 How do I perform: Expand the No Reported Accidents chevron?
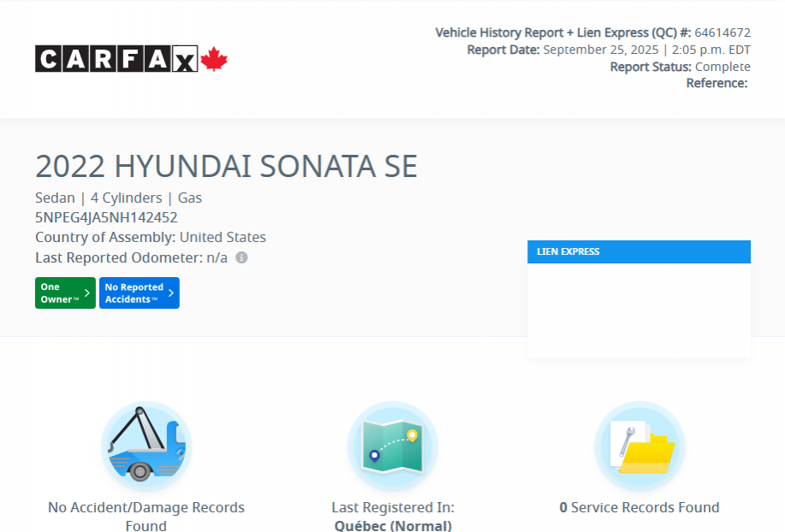(170, 293)
